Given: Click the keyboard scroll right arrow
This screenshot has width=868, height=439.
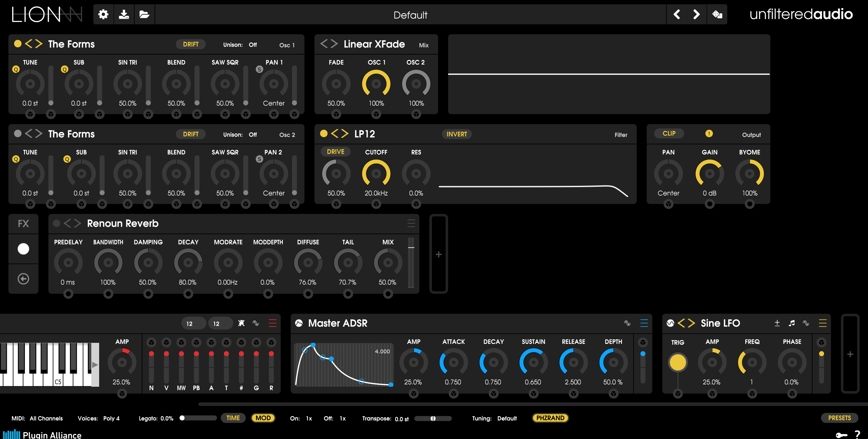Looking at the screenshot, I should coord(95,365).
